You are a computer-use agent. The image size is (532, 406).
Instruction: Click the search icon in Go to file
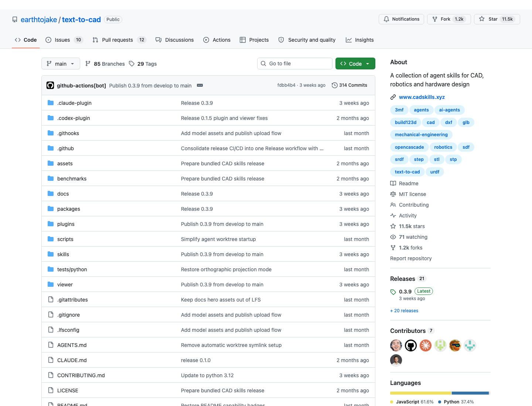[263, 63]
